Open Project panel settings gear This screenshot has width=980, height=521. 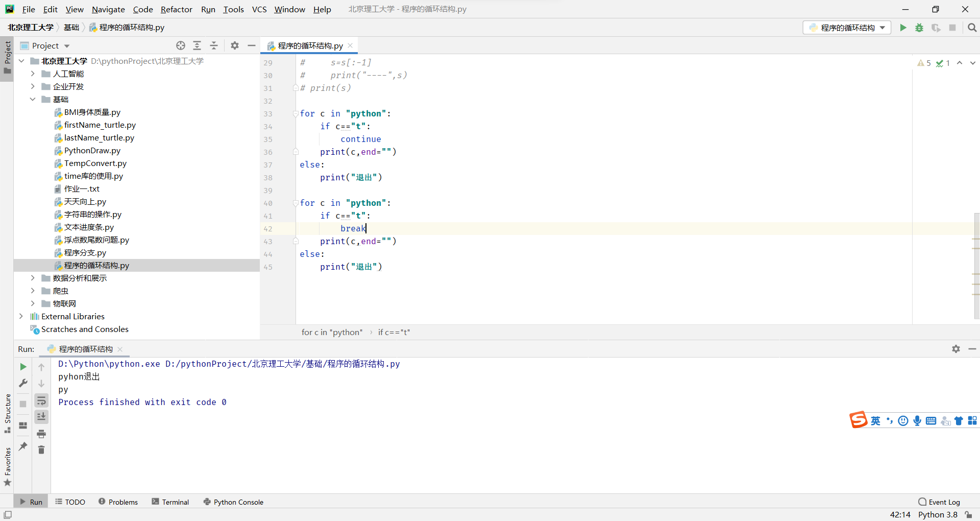(235, 45)
